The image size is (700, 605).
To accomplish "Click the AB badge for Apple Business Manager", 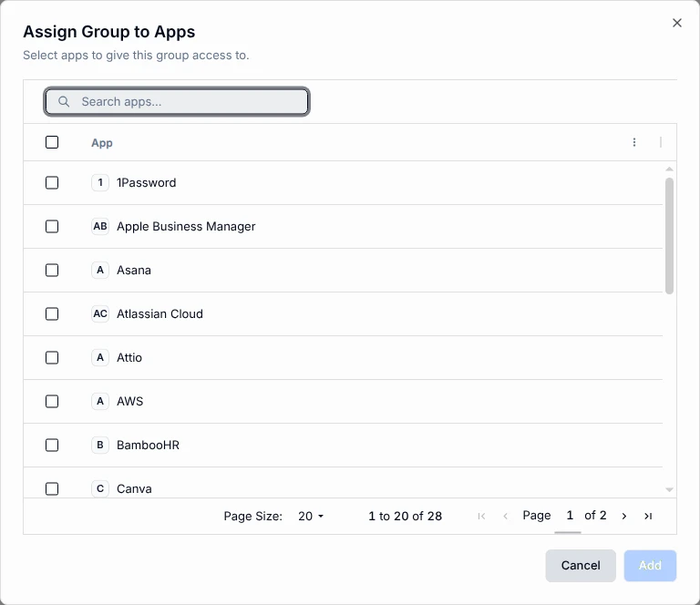I will tap(100, 226).
